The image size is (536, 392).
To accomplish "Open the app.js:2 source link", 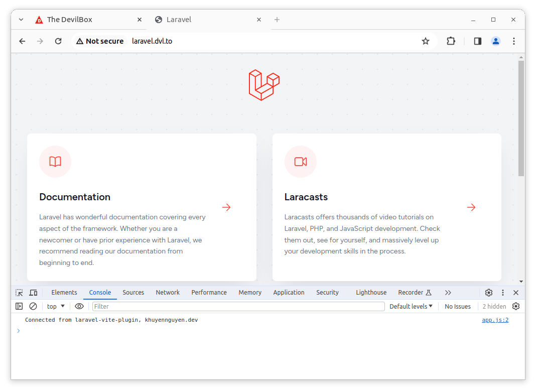I will [x=495, y=320].
